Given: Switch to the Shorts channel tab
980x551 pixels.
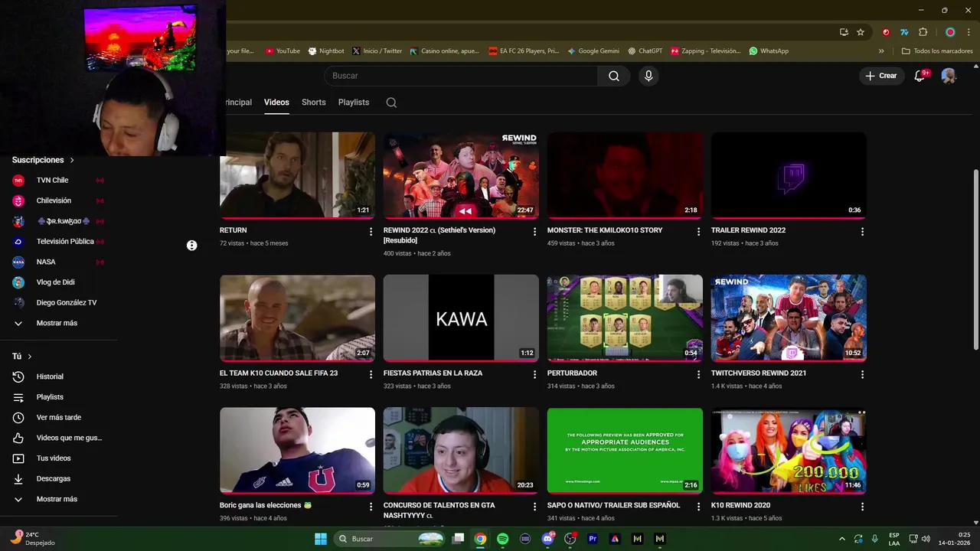Looking at the screenshot, I should point(313,103).
